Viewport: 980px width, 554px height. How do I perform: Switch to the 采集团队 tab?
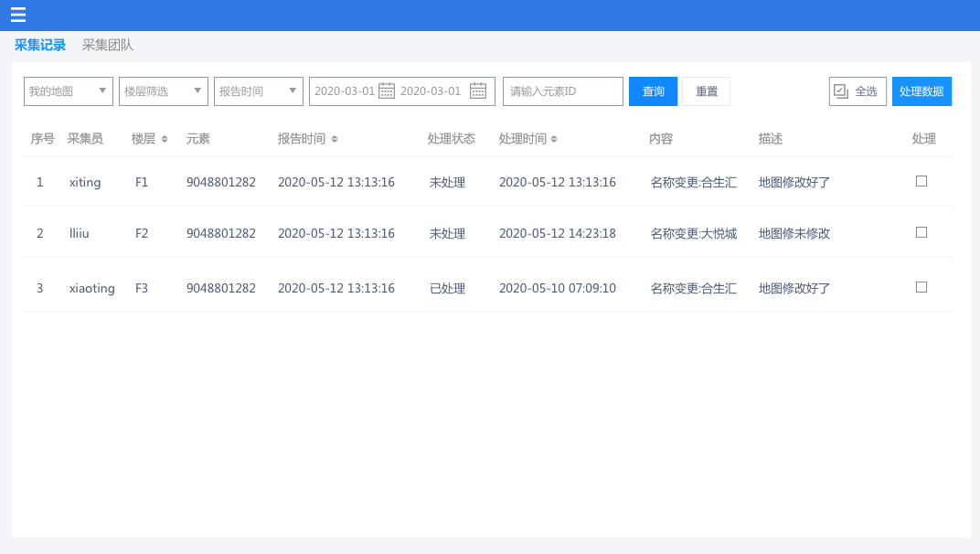point(105,43)
